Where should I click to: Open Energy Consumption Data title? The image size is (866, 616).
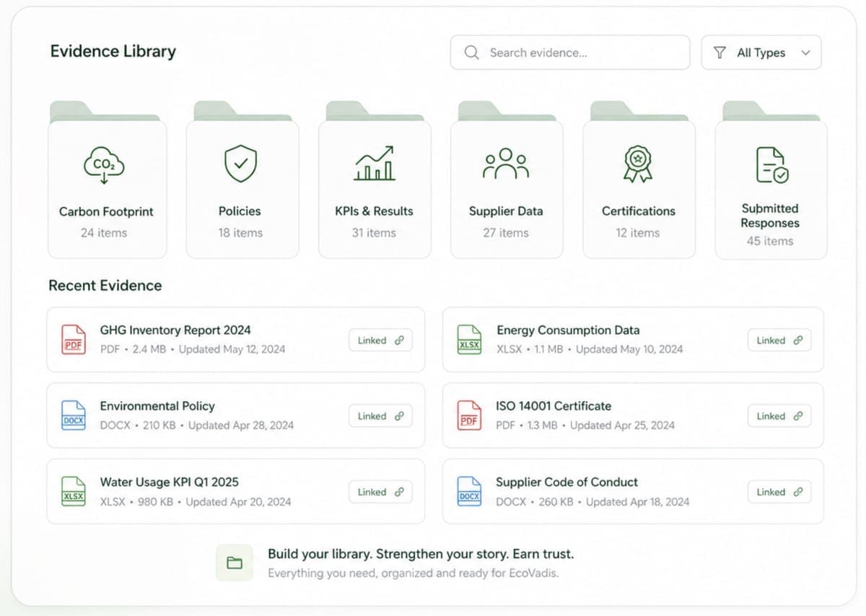(568, 330)
